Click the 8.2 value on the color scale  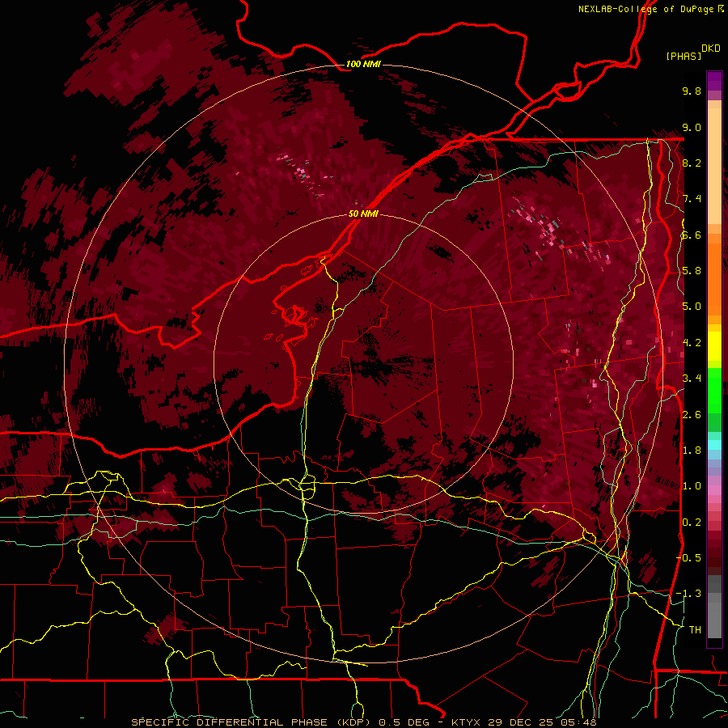[692, 163]
